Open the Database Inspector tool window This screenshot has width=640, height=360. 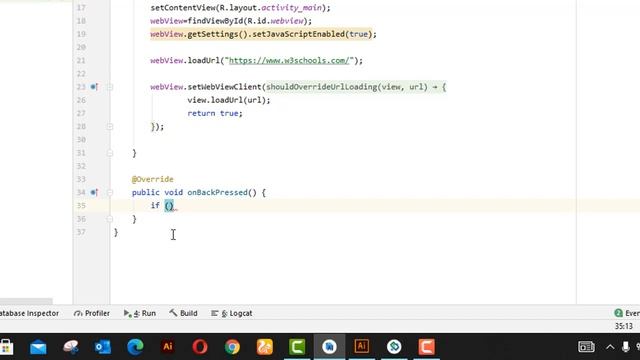(x=29, y=313)
